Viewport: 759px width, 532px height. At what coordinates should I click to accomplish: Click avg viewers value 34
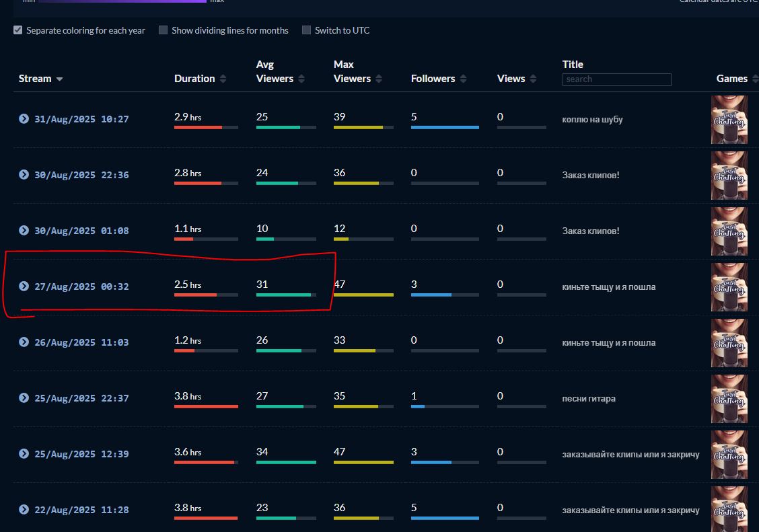262,452
